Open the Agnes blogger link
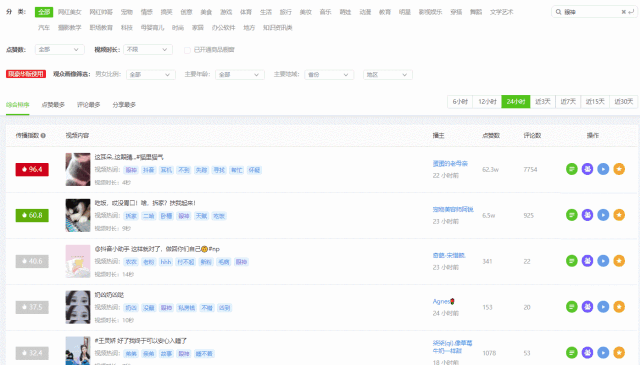Screen dimensions: 640x365 (444, 301)
